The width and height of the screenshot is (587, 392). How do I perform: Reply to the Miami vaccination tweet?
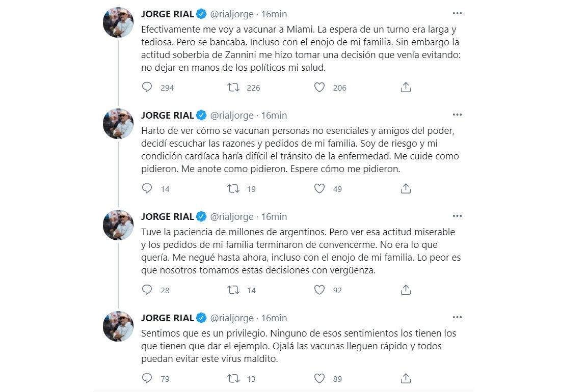[x=147, y=88]
